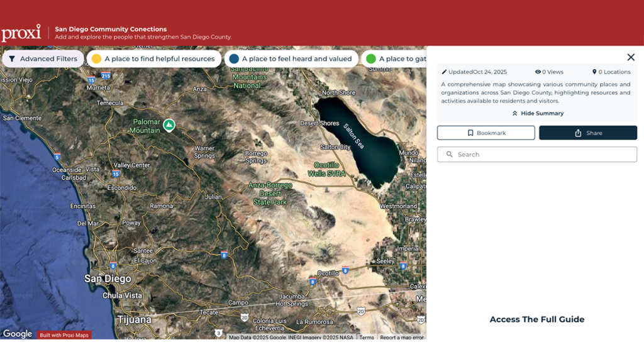Viewport: 644px width, 362px height.
Task: Expand the truncated 'A place to gat' filter
Action: [x=406, y=58]
